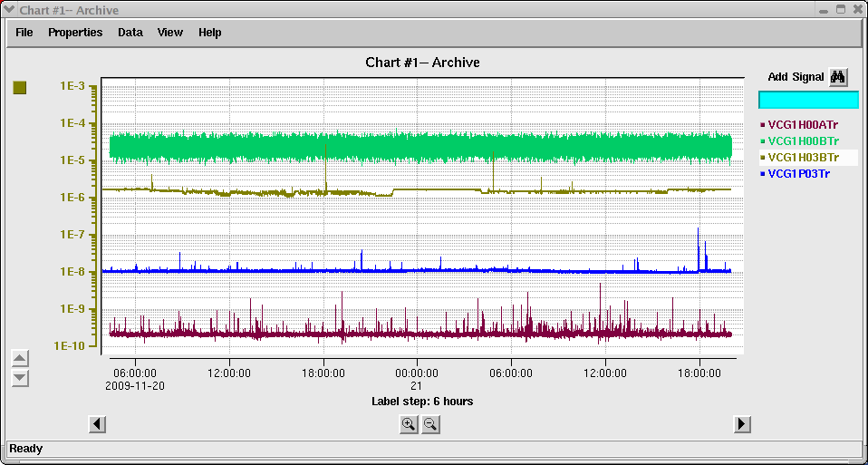868x465 pixels.
Task: Zoom in with the plus magnifier
Action: (410, 424)
